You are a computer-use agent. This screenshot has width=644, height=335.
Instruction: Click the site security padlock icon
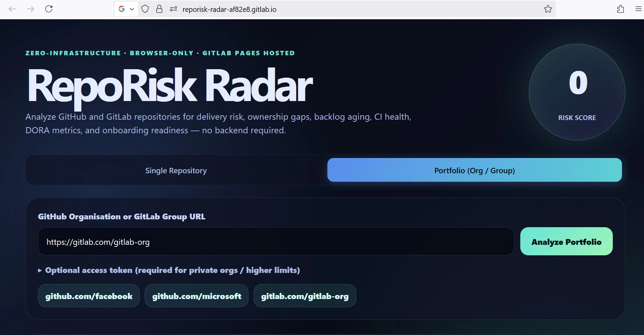(x=159, y=9)
